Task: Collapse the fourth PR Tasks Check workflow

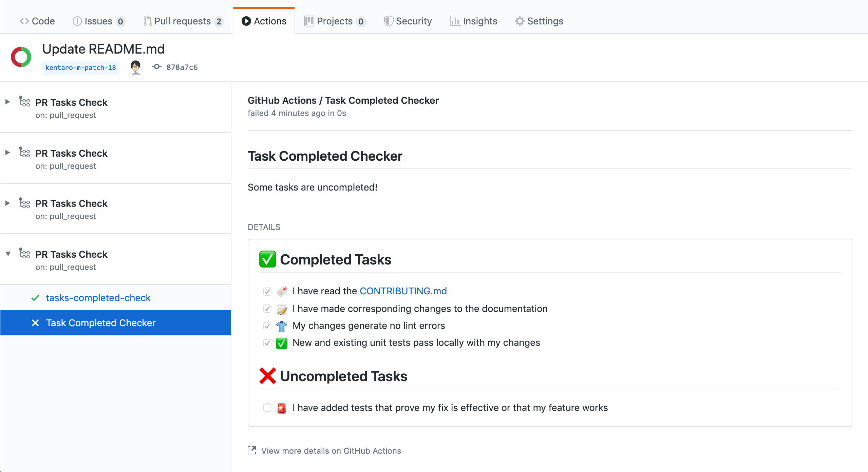Action: [8, 254]
